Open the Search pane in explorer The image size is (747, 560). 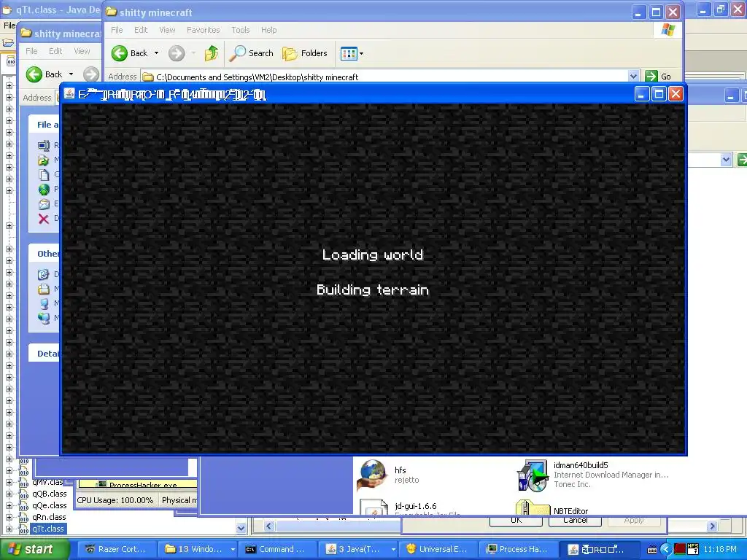(251, 53)
